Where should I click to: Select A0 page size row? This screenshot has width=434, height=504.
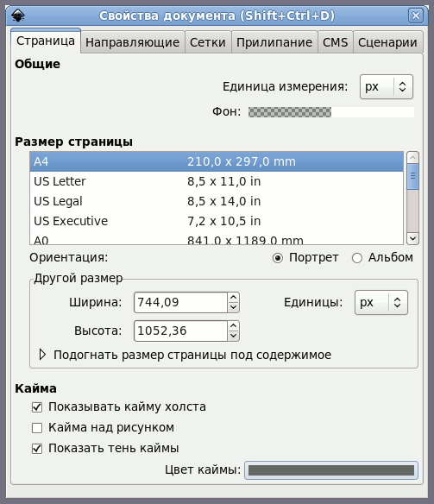217,239
